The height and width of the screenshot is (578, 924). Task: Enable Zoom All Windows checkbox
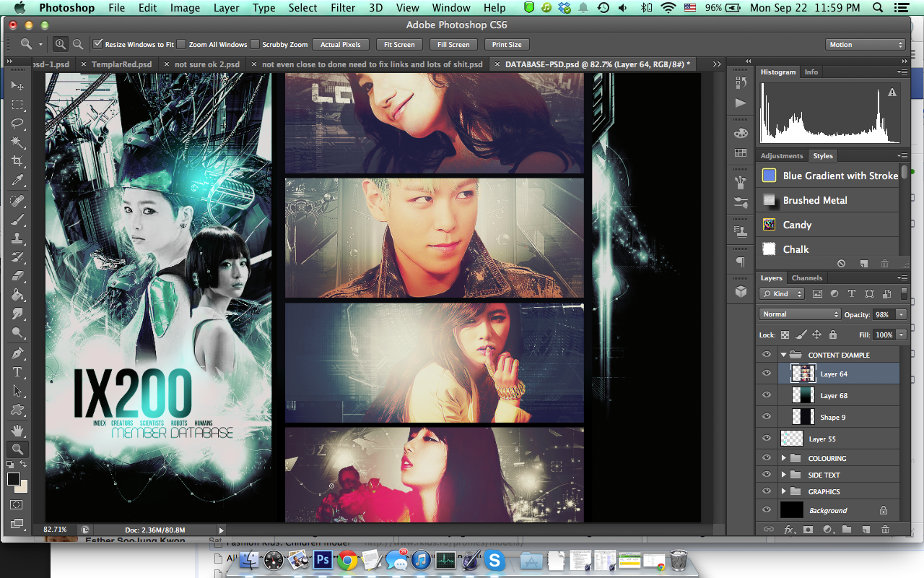pos(182,44)
